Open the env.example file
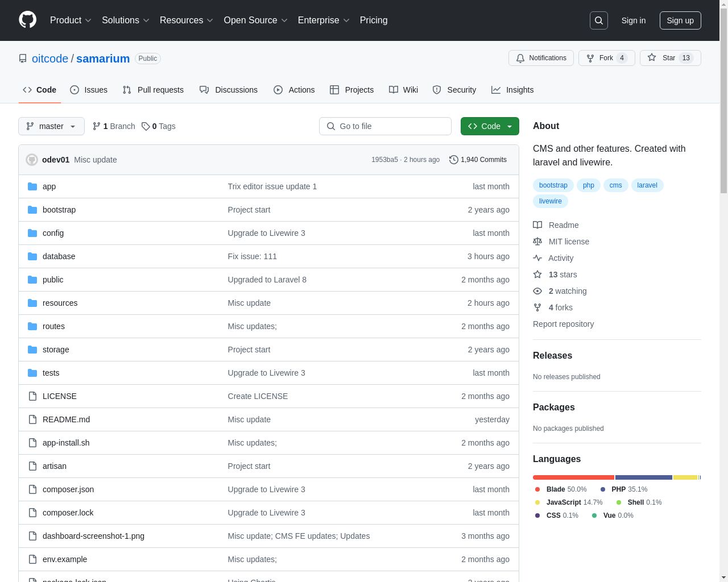This screenshot has width=728, height=582. tap(65, 559)
